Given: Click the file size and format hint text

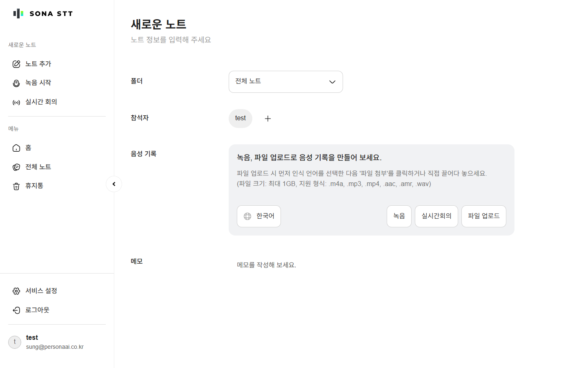Looking at the screenshot, I should (334, 184).
